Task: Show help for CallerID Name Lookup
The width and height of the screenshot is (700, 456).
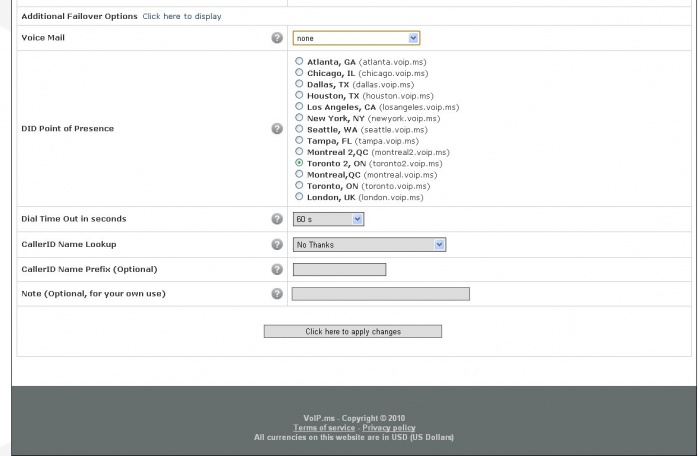Action: [x=277, y=244]
